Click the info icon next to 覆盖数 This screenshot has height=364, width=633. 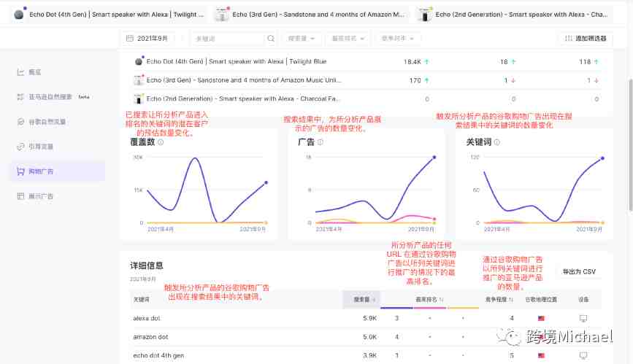(160, 143)
